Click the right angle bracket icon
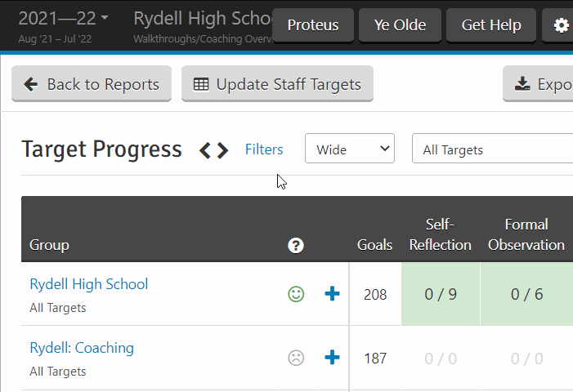The width and height of the screenshot is (573, 392). (222, 150)
